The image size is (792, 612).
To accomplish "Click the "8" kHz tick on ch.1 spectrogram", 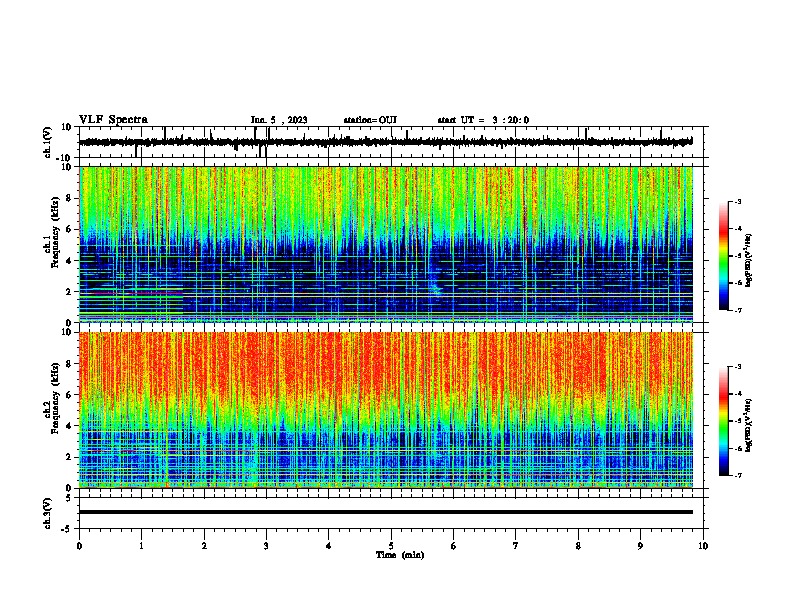I will tap(69, 198).
